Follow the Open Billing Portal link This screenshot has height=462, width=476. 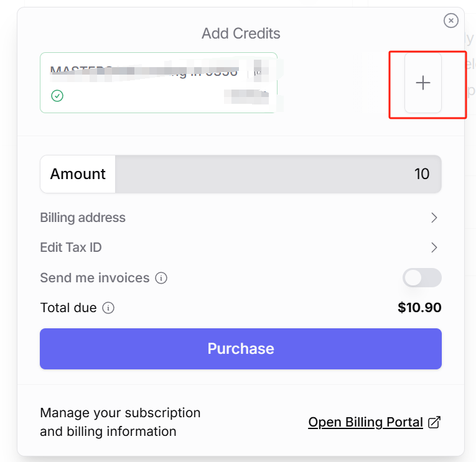pyautogui.click(x=365, y=422)
